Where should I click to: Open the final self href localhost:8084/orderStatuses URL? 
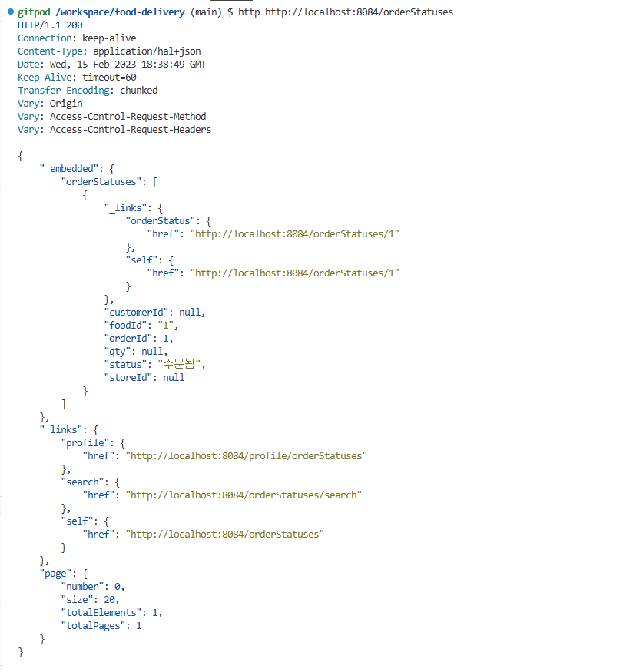click(225, 535)
